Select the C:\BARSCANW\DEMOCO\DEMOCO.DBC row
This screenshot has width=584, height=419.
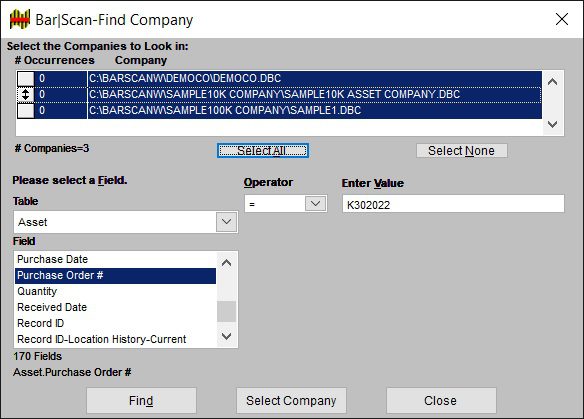pyautogui.click(x=315, y=79)
